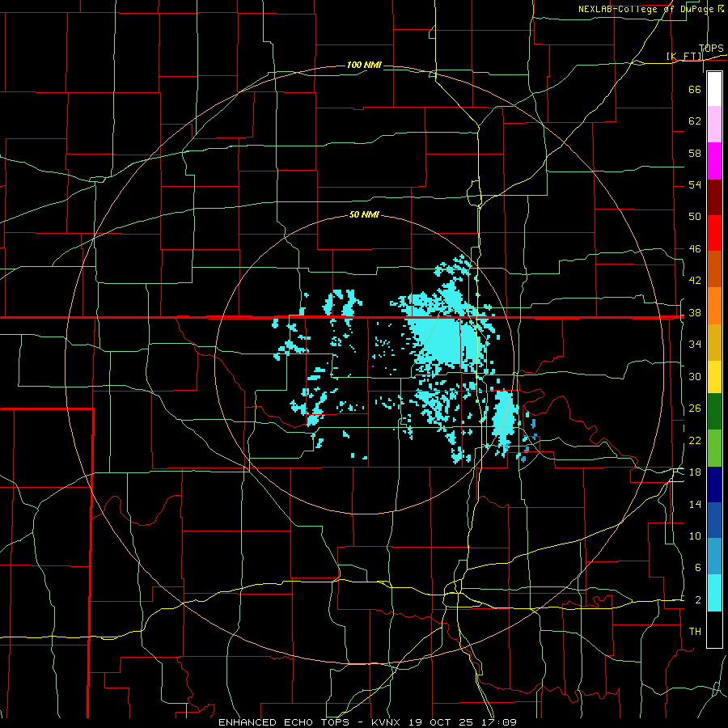Click the orange 38–42 kft legend swatch
The image size is (728, 728).
click(x=714, y=306)
